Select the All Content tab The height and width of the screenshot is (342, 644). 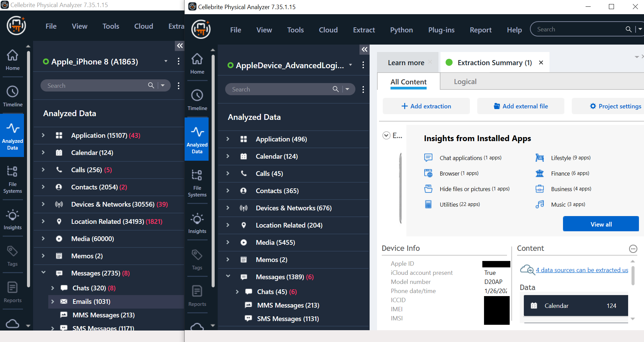(408, 82)
